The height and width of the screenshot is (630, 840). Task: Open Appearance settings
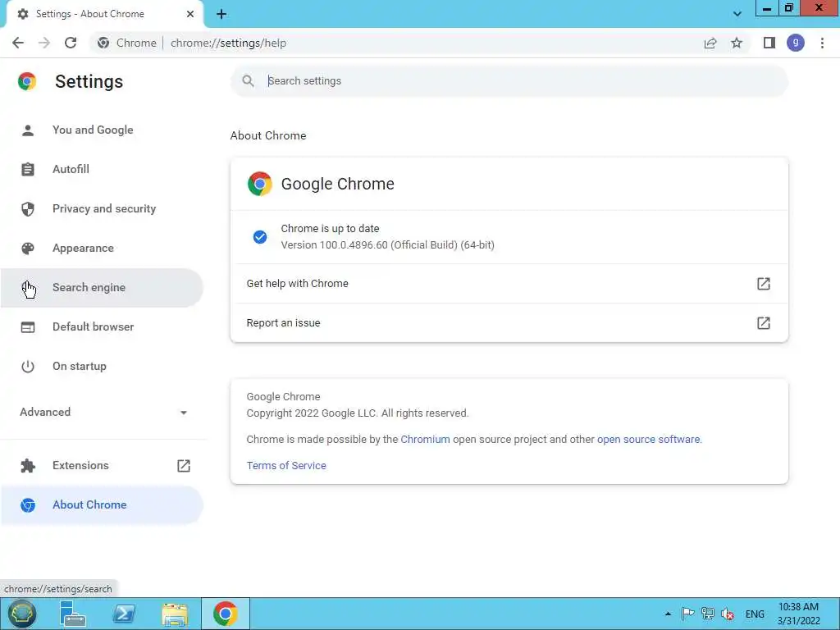point(102,248)
